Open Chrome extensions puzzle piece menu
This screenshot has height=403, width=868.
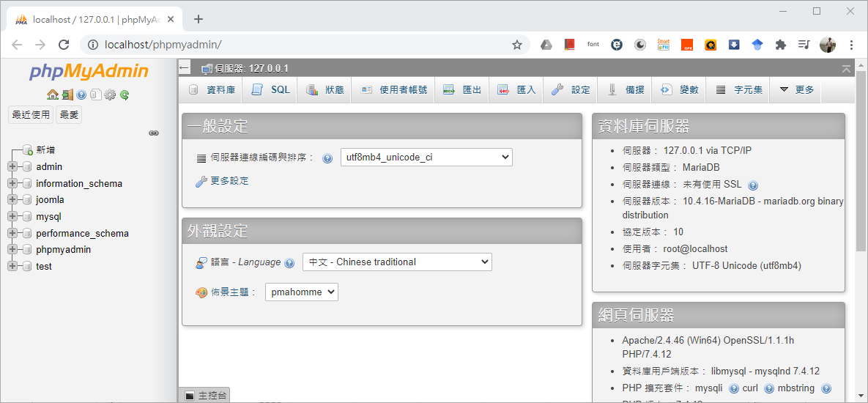point(781,45)
